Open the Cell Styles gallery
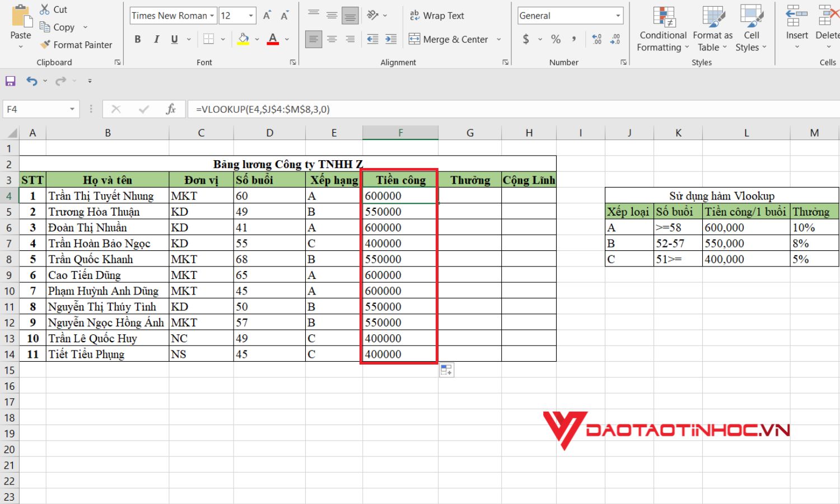The height and width of the screenshot is (504, 840). pyautogui.click(x=751, y=29)
